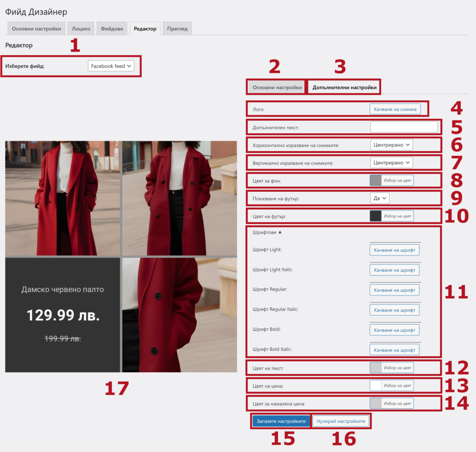Select the Допълнителни настройки settings tab
Screen dimensions: 476x452
pyautogui.click(x=344, y=87)
